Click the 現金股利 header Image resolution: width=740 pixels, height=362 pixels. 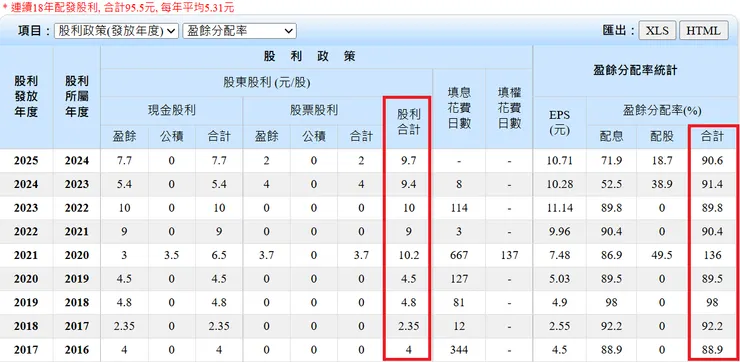pyautogui.click(x=172, y=111)
